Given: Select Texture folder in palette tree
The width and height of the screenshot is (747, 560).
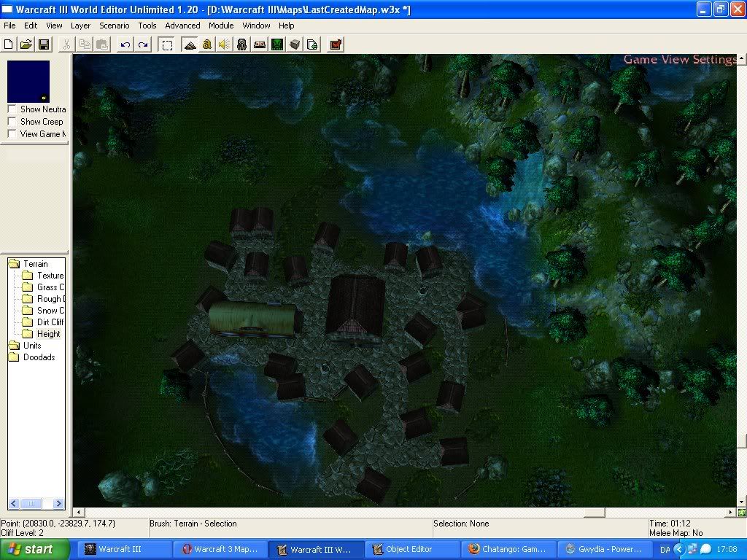Looking at the screenshot, I should click(x=50, y=276).
